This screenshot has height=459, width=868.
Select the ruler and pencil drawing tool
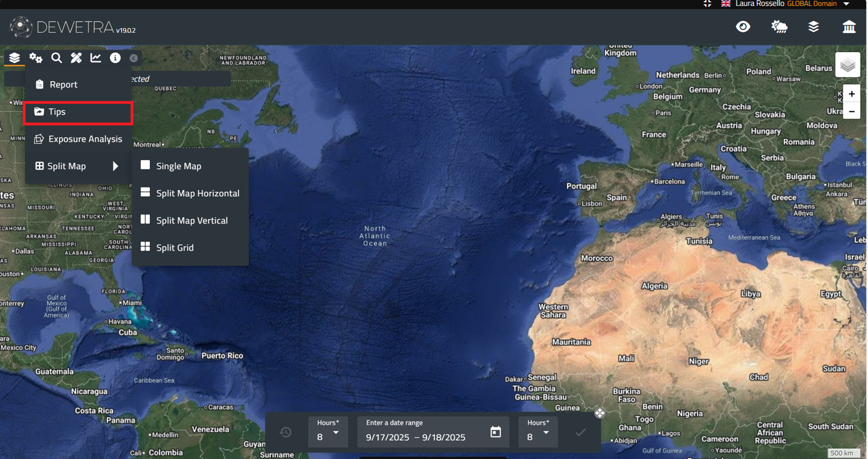[x=76, y=58]
